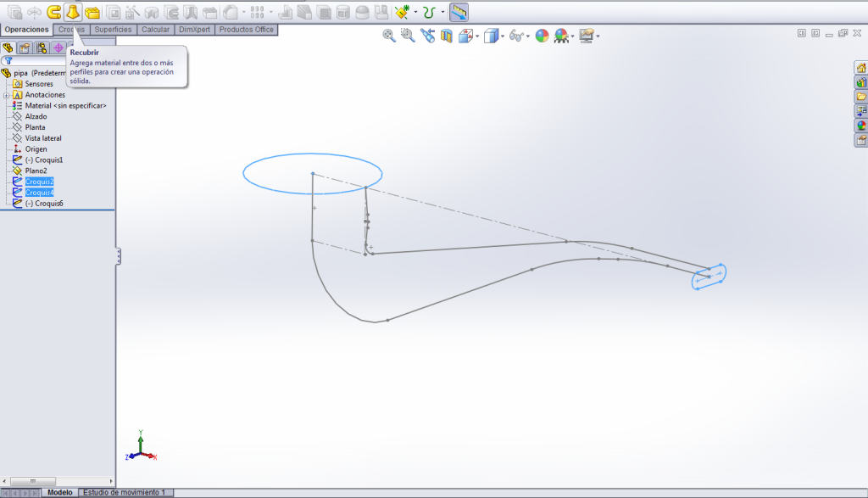Open SolidWorks Resources home icon in task pane
Viewport: 868px width, 498px height.
pyautogui.click(x=861, y=69)
